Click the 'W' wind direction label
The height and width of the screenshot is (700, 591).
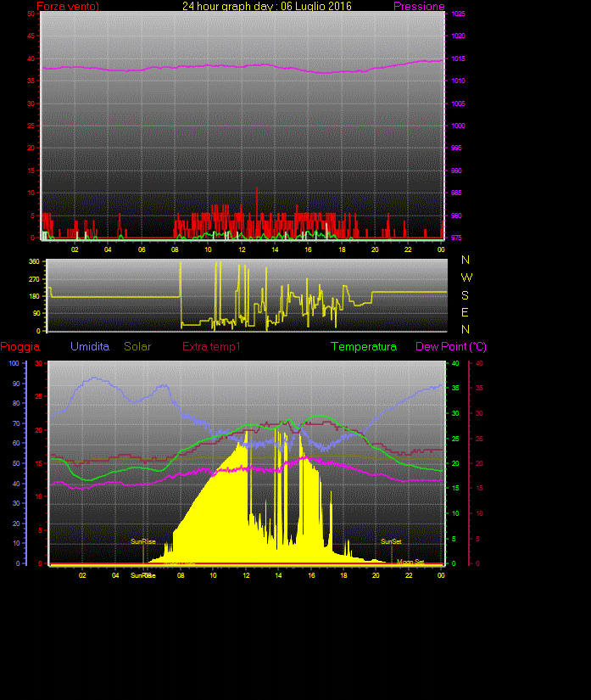point(466,277)
